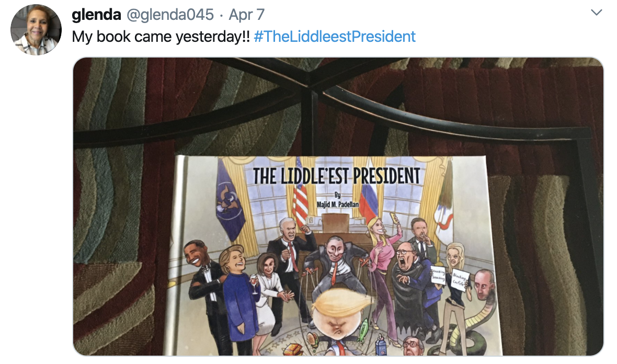Click author name Majid M. Padellan on cover
617x364 pixels.
pos(338,204)
